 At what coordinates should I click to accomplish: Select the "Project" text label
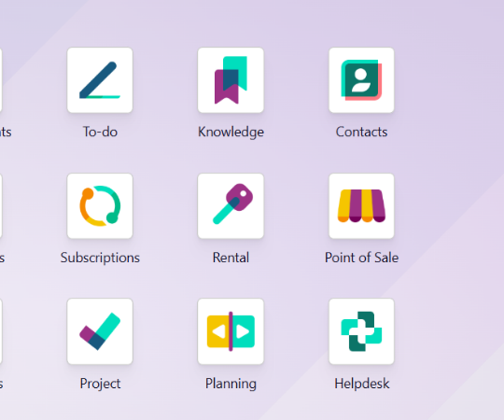point(100,384)
